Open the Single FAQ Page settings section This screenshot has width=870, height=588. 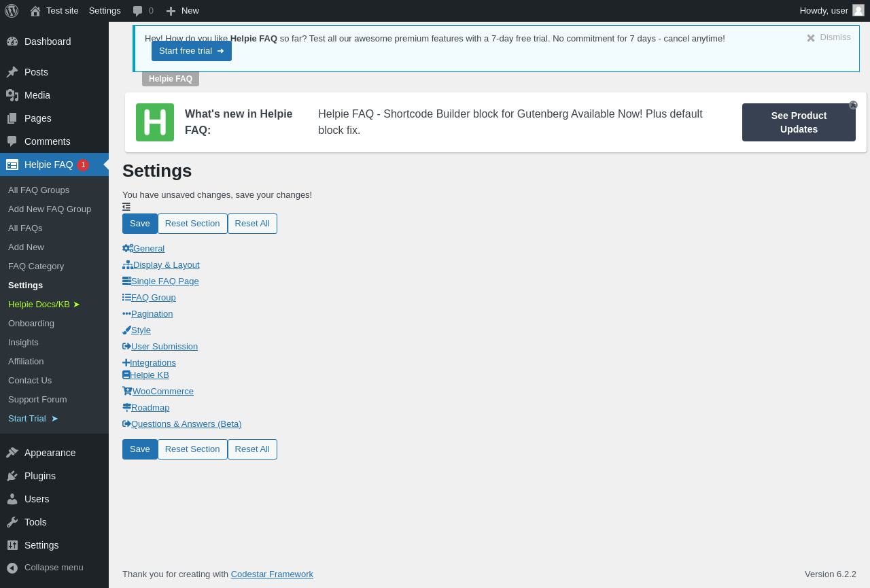[165, 281]
